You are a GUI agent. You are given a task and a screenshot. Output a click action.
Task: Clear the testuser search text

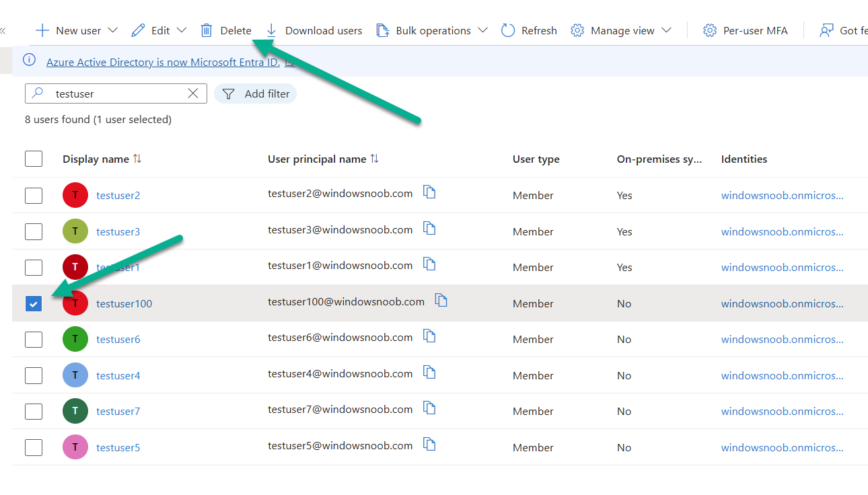coord(193,93)
